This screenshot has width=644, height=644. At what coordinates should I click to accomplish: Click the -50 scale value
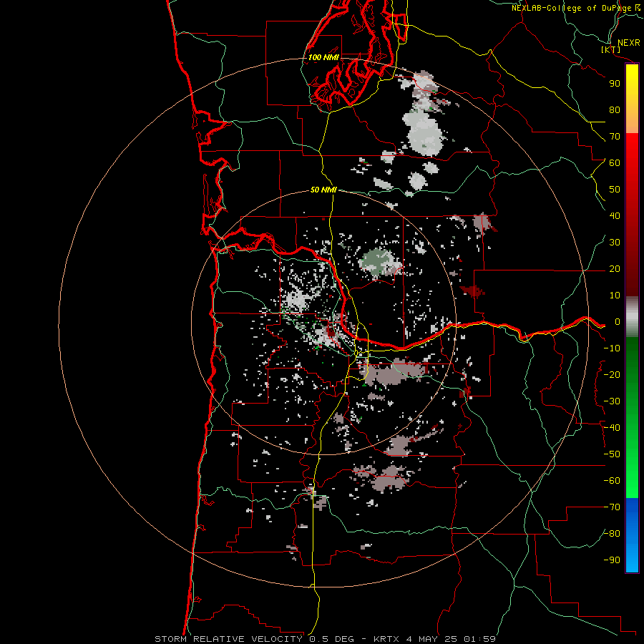click(612, 454)
